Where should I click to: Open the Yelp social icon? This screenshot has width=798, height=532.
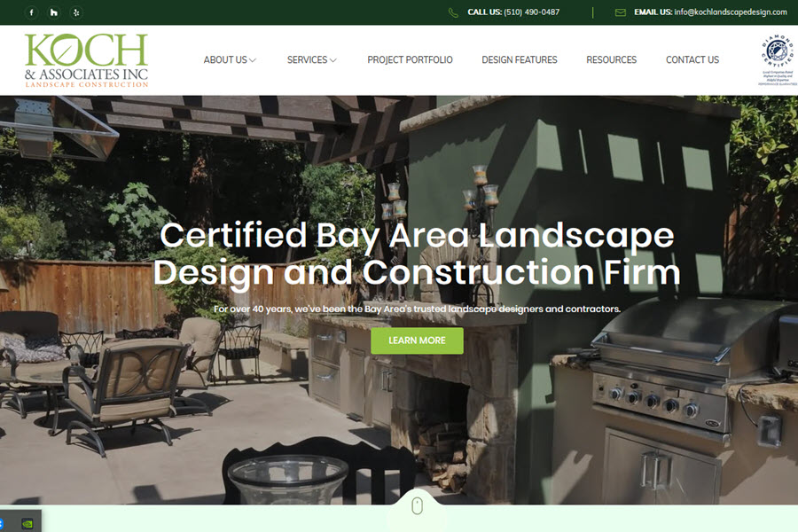(x=76, y=12)
